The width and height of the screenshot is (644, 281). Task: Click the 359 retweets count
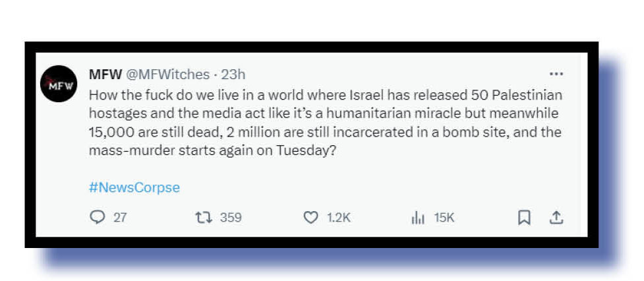coord(230,218)
